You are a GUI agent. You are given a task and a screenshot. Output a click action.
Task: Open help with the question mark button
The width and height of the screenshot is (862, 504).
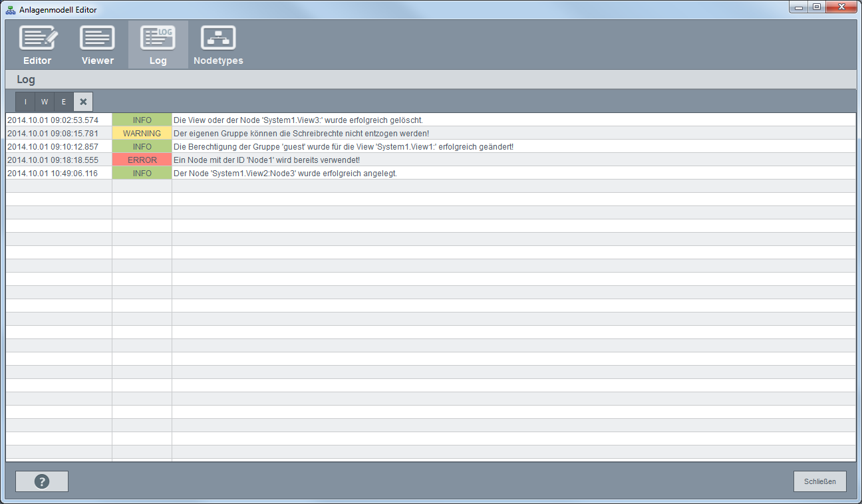pos(42,481)
